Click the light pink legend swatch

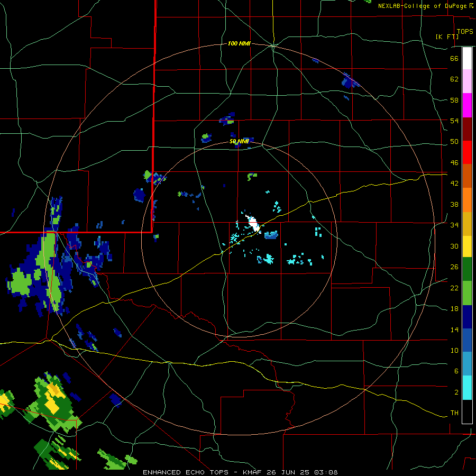467,81
